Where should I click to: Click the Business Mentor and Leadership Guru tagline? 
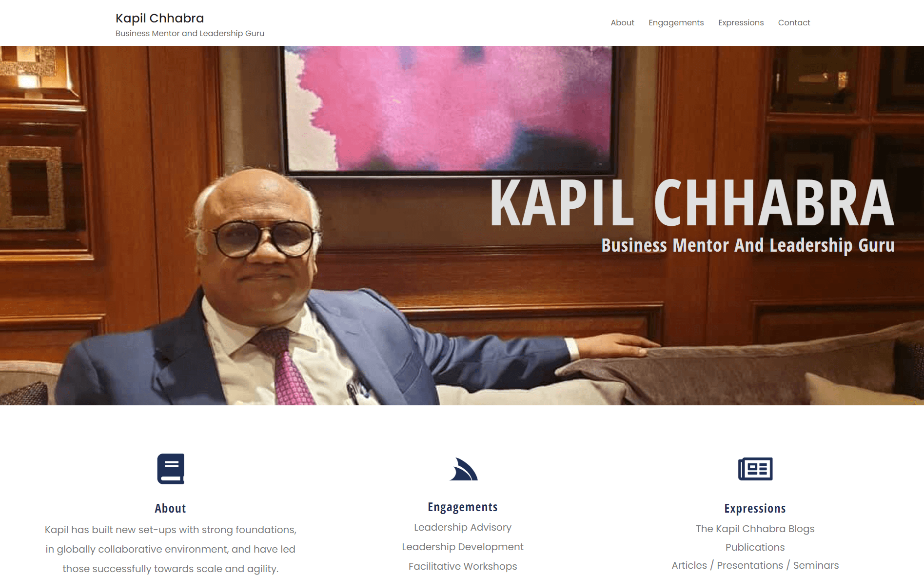tap(190, 33)
